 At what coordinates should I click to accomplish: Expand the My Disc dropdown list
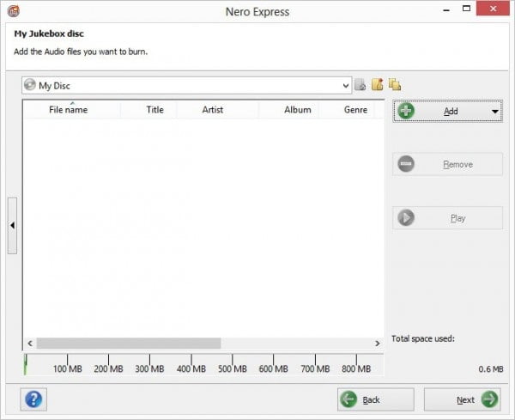tap(346, 85)
